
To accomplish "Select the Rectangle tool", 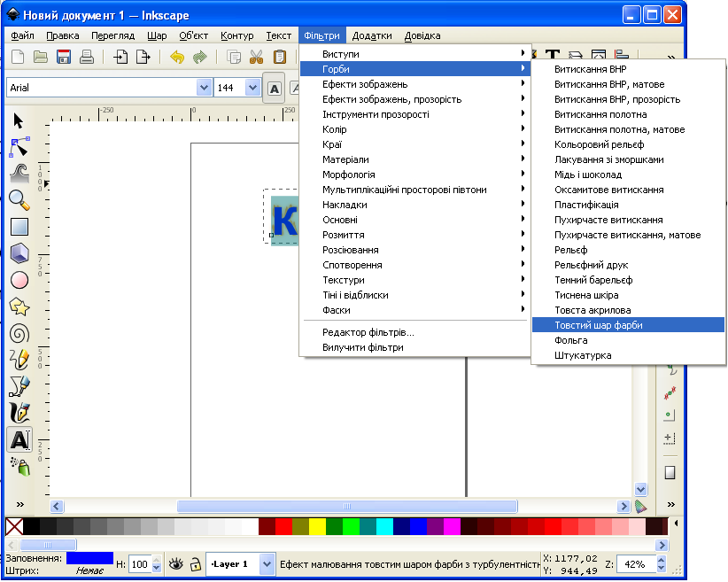I will (19, 227).
